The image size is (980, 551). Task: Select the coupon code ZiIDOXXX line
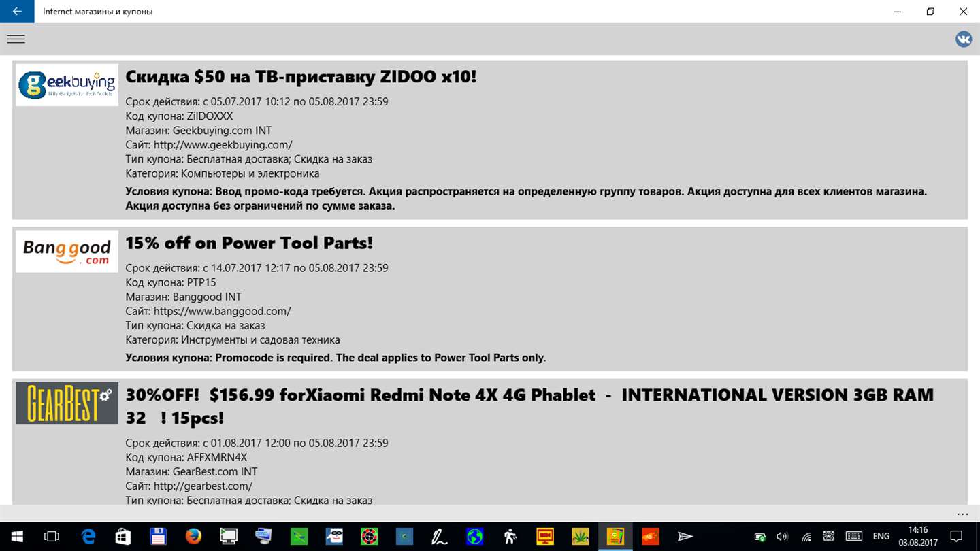click(179, 116)
